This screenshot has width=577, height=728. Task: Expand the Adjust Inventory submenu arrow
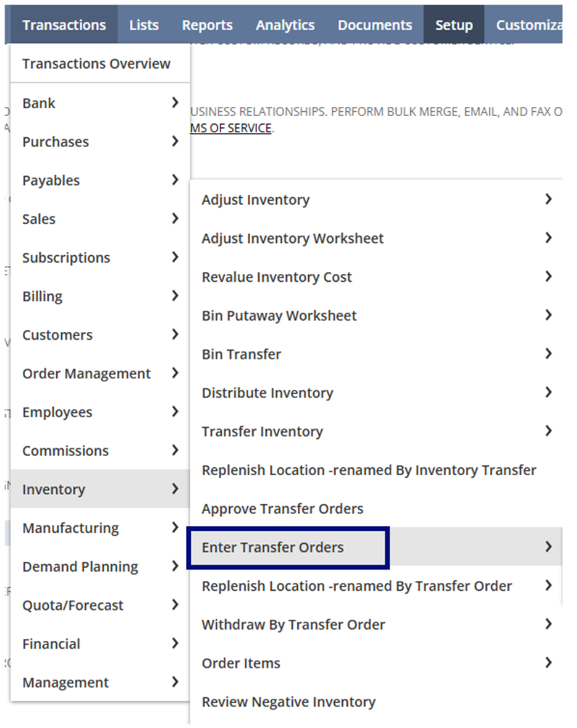click(548, 199)
